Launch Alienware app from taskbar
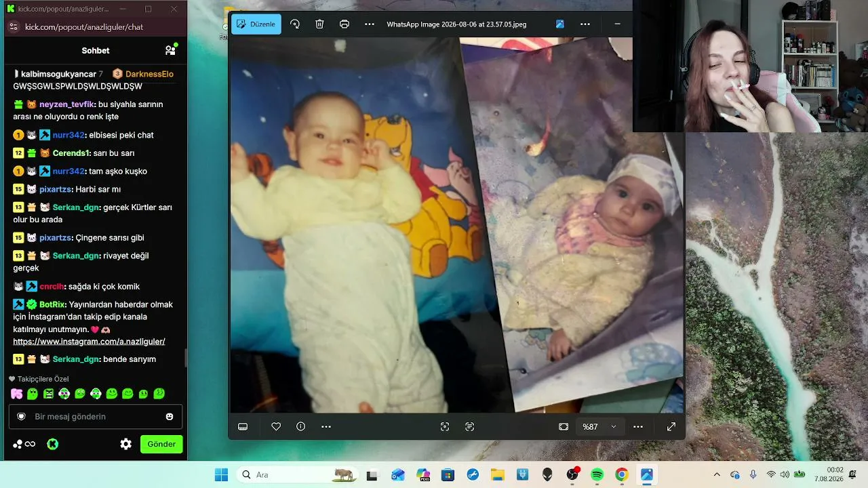The image size is (868, 488). point(547,474)
